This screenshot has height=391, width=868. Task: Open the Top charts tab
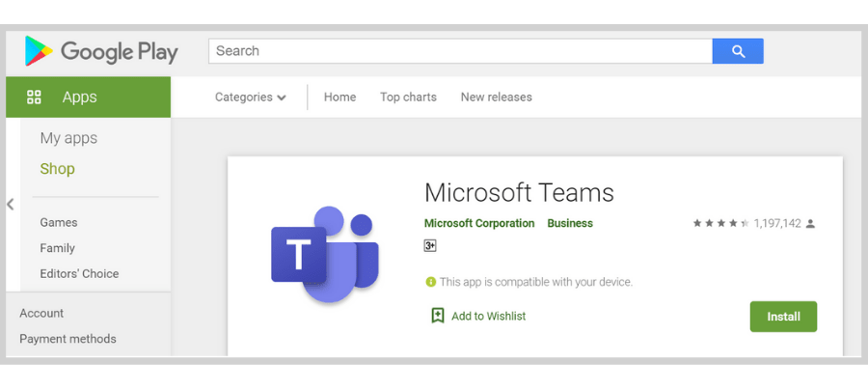(408, 97)
